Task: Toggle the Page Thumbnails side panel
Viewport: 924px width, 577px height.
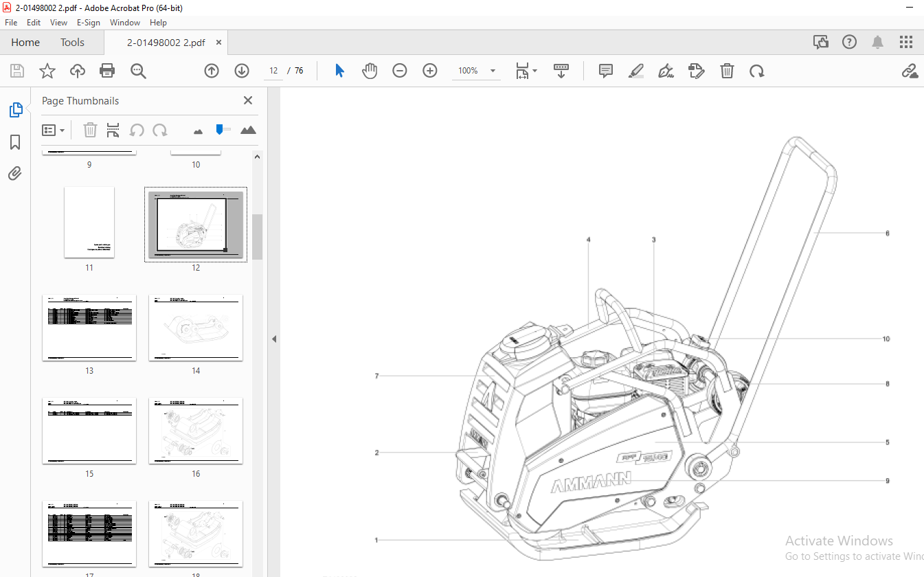Action: (15, 110)
